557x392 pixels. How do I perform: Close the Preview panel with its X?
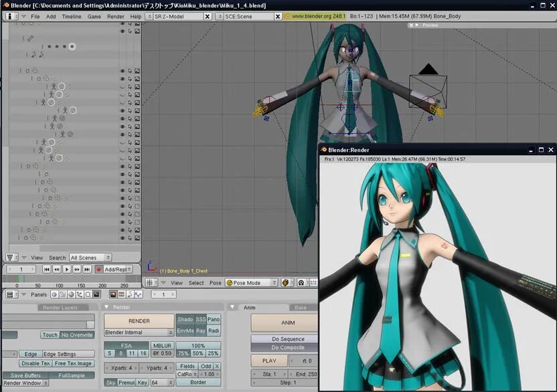pos(411,25)
